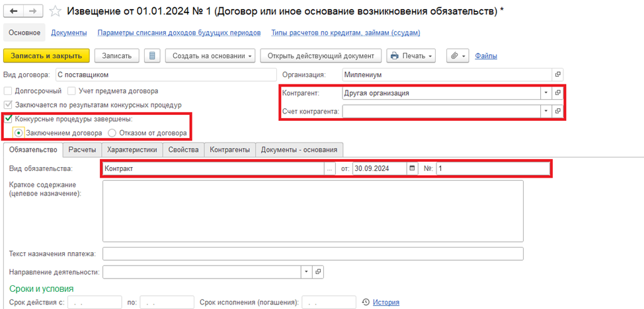Select Отказом от договора radio option

pyautogui.click(x=111, y=133)
